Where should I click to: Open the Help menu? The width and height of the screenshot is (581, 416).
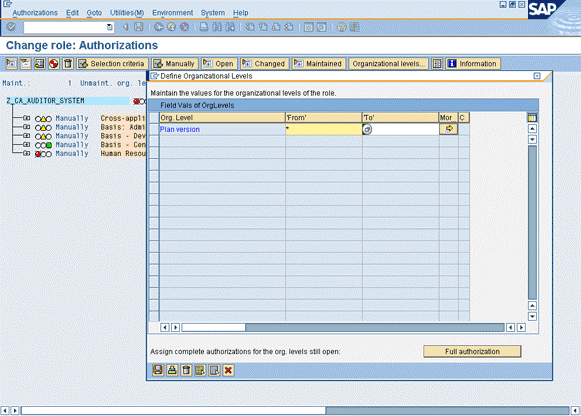[x=240, y=13]
